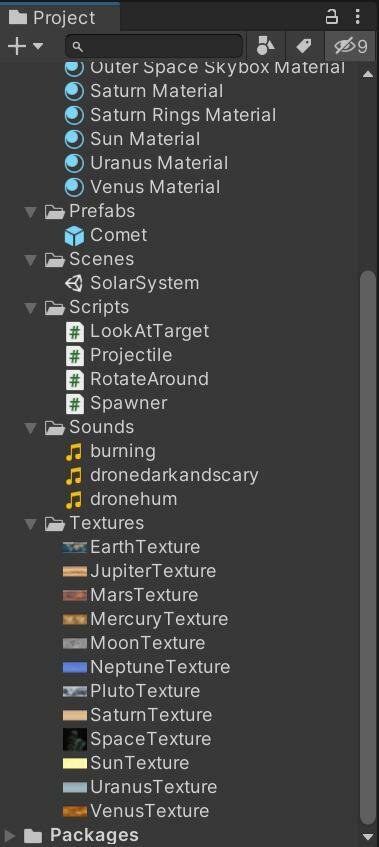Select the burning audio clip icon

pos(74,452)
